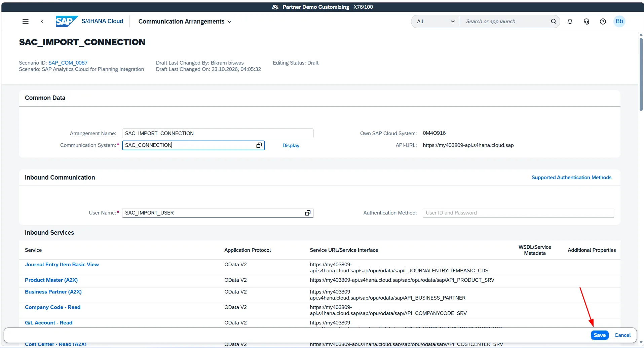
Task: Click the SAP logo
Action: (x=67, y=21)
